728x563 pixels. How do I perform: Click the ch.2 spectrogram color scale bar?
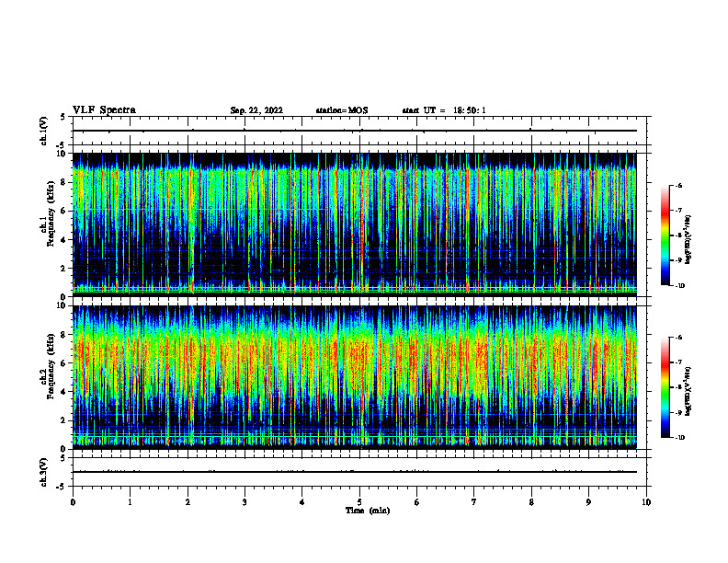coord(665,387)
